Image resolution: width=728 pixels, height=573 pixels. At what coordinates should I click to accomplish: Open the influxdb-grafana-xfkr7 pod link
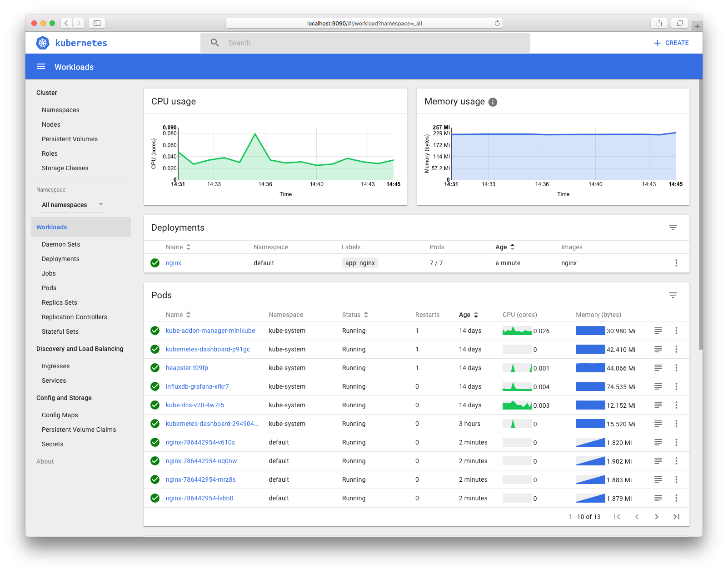197,386
